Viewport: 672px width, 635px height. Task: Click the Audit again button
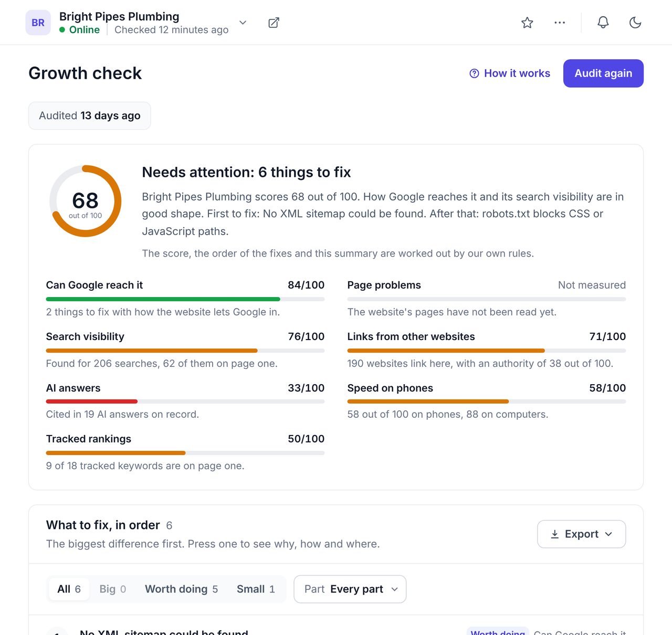603,73
